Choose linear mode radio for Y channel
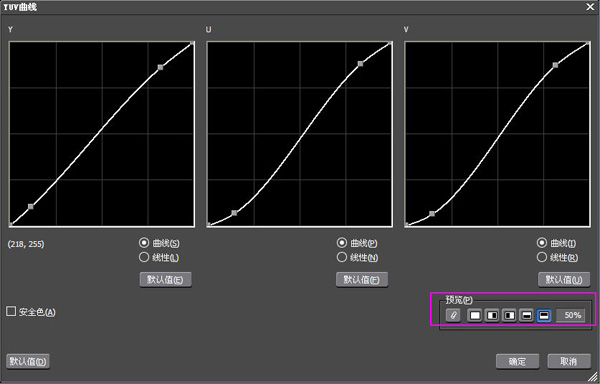The height and width of the screenshot is (384, 600). pyautogui.click(x=144, y=257)
